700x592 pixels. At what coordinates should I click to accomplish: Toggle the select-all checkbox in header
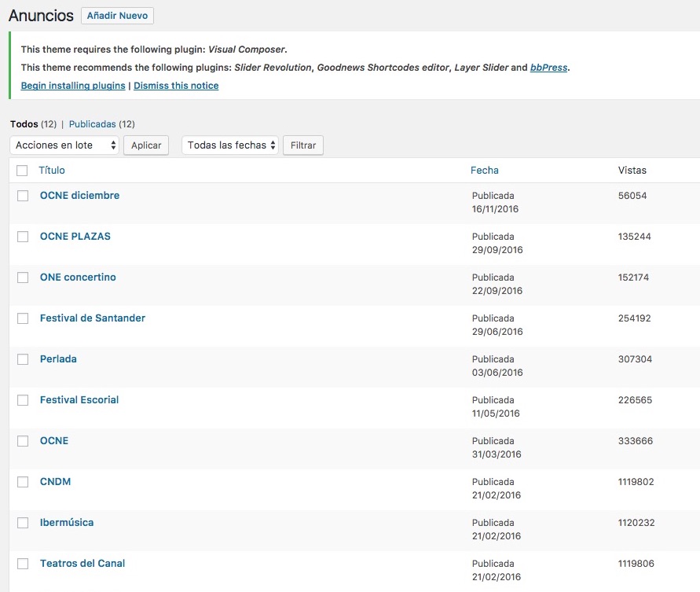22,171
